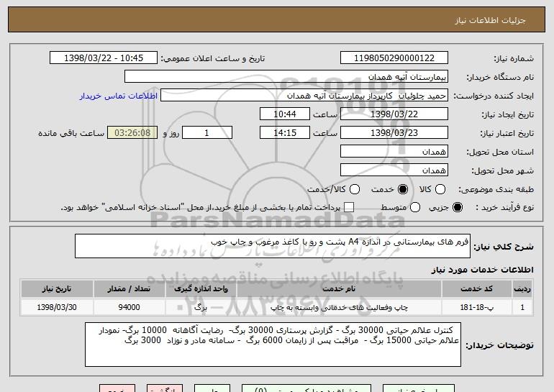Click the delivery province field همدان
This screenshot has height=392, width=554.
[x=394, y=152]
